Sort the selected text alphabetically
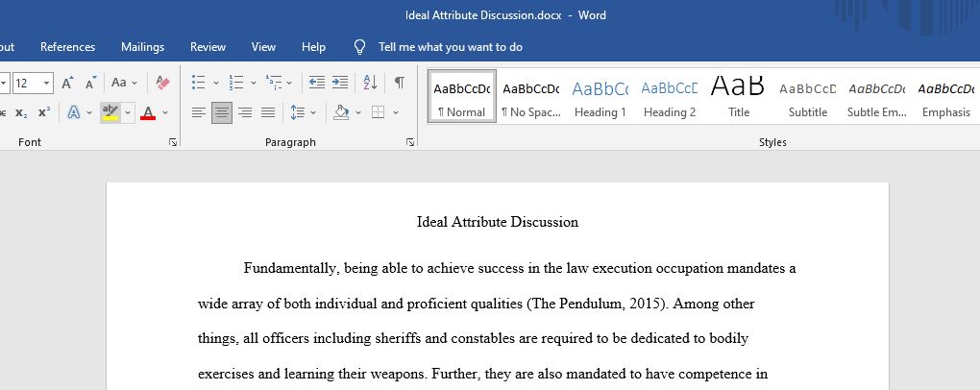This screenshot has width=980, height=390. tap(370, 83)
